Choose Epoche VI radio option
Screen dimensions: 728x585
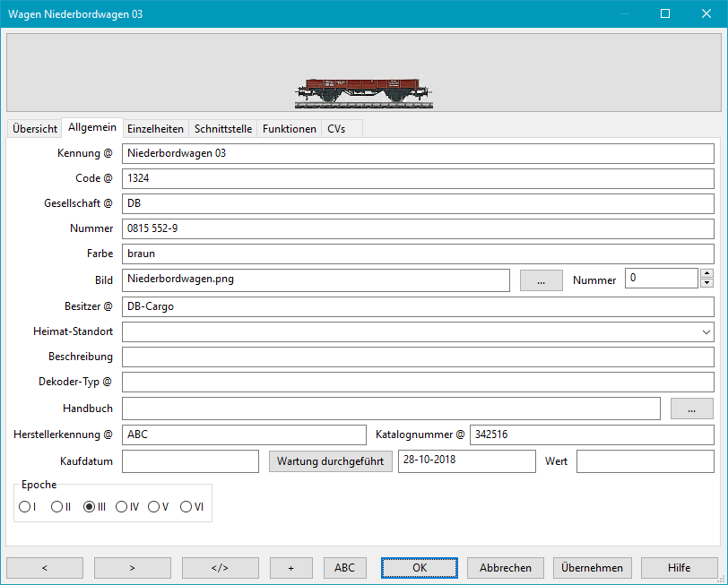click(186, 507)
